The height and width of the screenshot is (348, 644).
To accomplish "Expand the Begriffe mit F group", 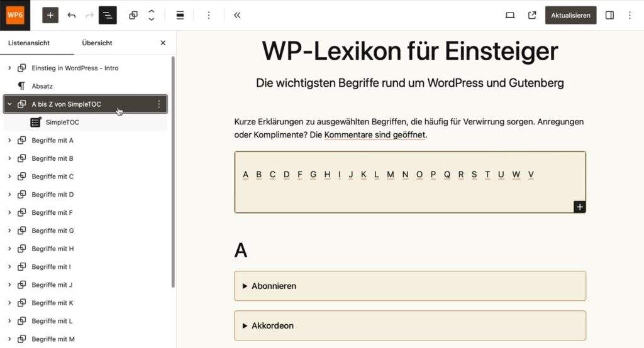I will [9, 212].
